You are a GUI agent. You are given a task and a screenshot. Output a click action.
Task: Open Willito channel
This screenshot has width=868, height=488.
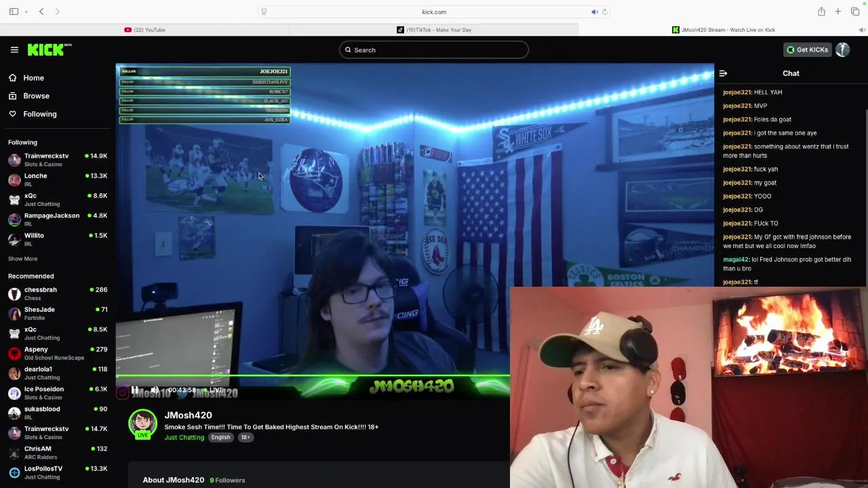(58, 239)
